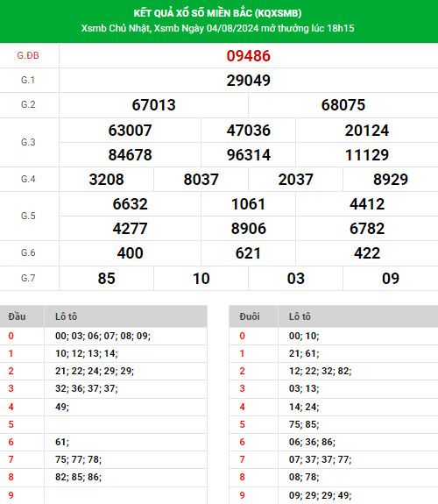
Task: Click G.7 number 85
Action: pyautogui.click(x=106, y=279)
